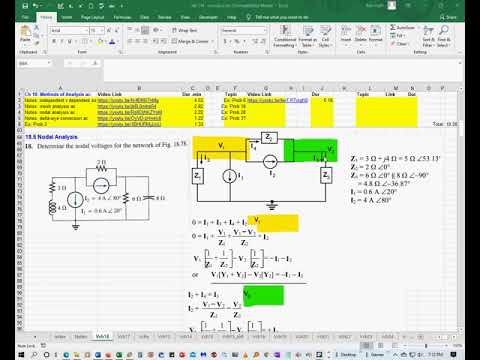The image size is (480, 360).
Task: Click the Orientation text-angle icon
Action: coord(156,30)
